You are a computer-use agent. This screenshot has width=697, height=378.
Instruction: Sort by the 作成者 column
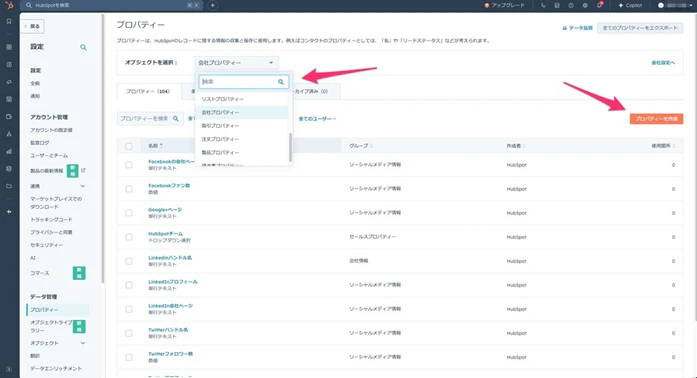(524, 145)
